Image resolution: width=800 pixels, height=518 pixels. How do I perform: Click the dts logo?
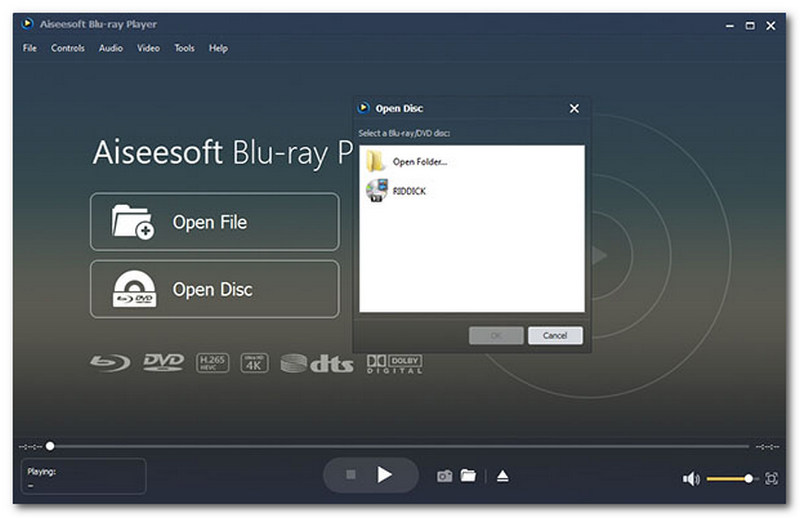[317, 363]
